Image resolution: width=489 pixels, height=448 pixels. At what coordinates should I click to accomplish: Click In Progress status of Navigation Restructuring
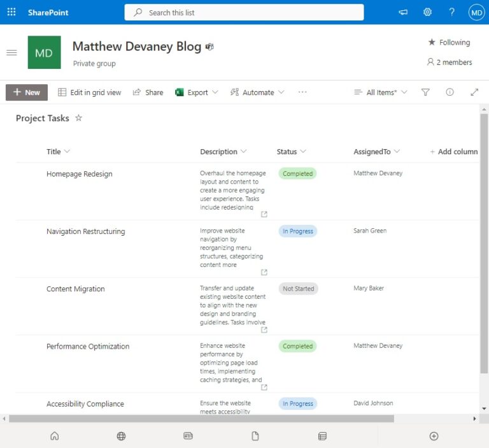point(298,231)
